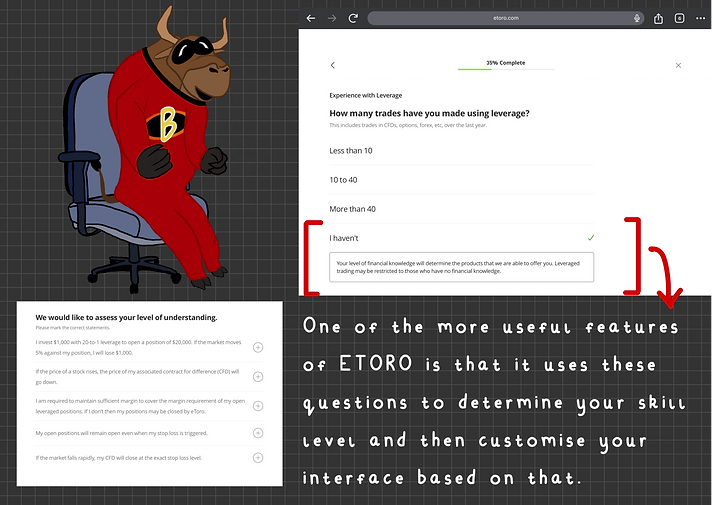Click the 35% Complete progress bar
Viewport: 713px width, 505px height.
[x=506, y=69]
